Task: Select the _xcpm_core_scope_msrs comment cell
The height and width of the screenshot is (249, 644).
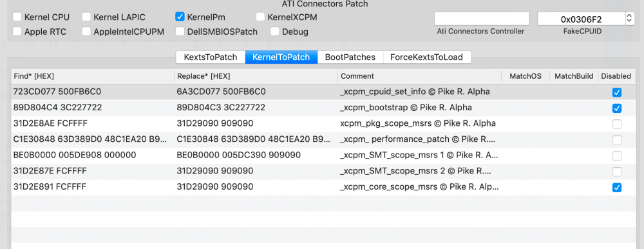Action: [x=419, y=187]
